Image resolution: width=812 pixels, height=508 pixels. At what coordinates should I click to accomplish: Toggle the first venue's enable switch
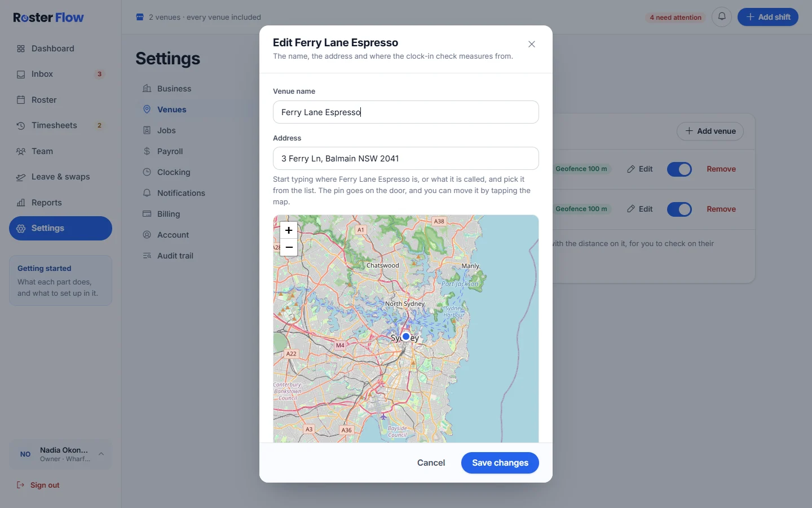tap(679, 169)
